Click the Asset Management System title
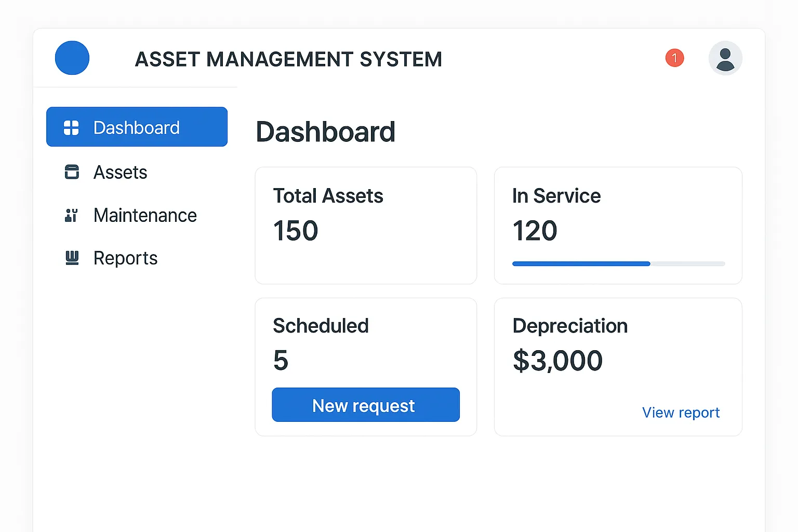Screen dimensions: 798x532 click(x=288, y=59)
